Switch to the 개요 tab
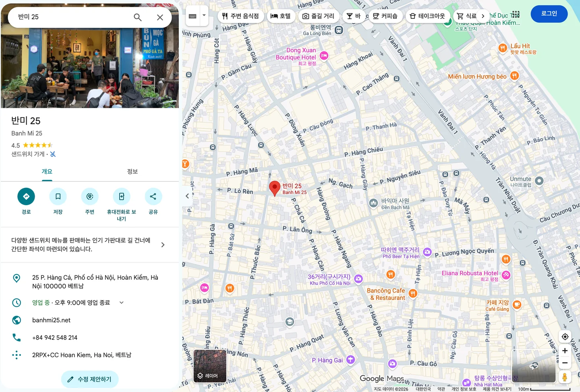 (47, 171)
